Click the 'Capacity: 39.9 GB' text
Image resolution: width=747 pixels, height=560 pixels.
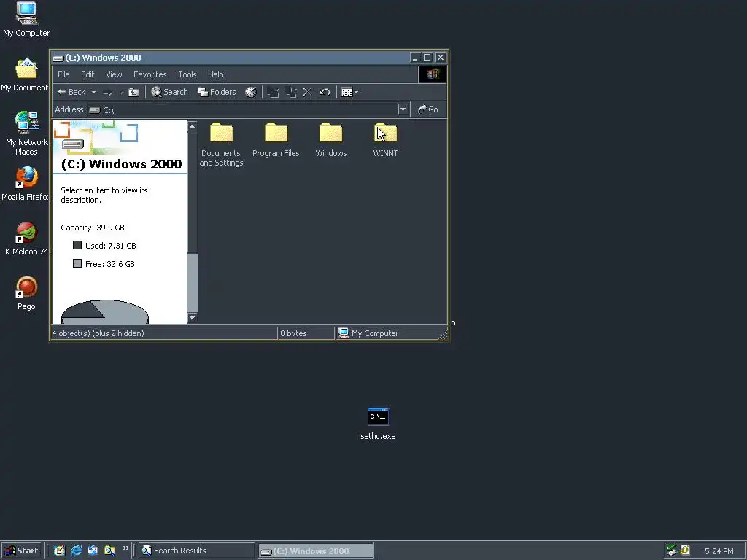pyautogui.click(x=93, y=227)
